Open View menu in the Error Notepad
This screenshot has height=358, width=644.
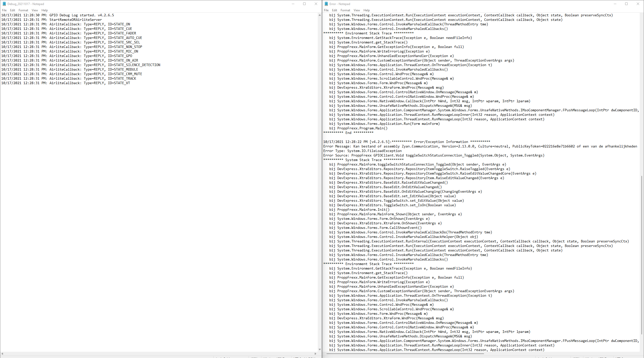[357, 10]
